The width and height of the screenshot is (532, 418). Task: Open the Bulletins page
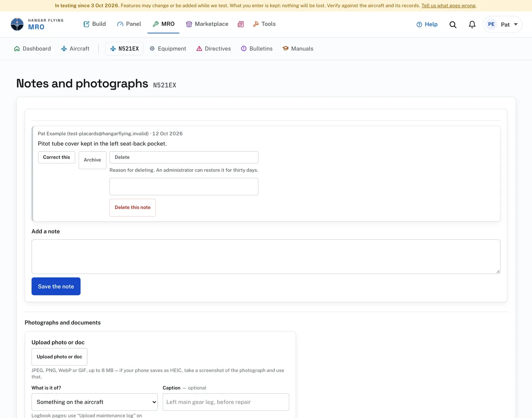257,49
